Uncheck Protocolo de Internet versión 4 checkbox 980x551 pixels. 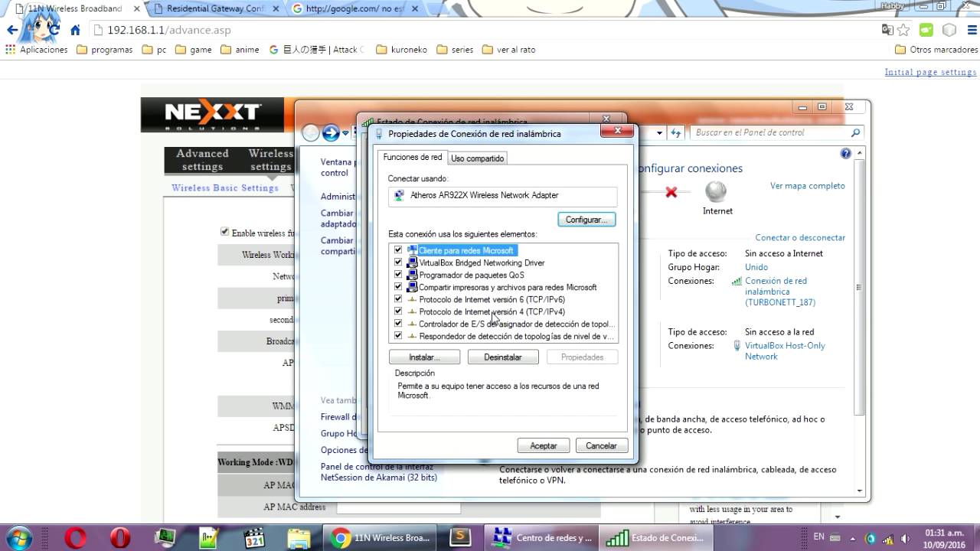point(398,311)
